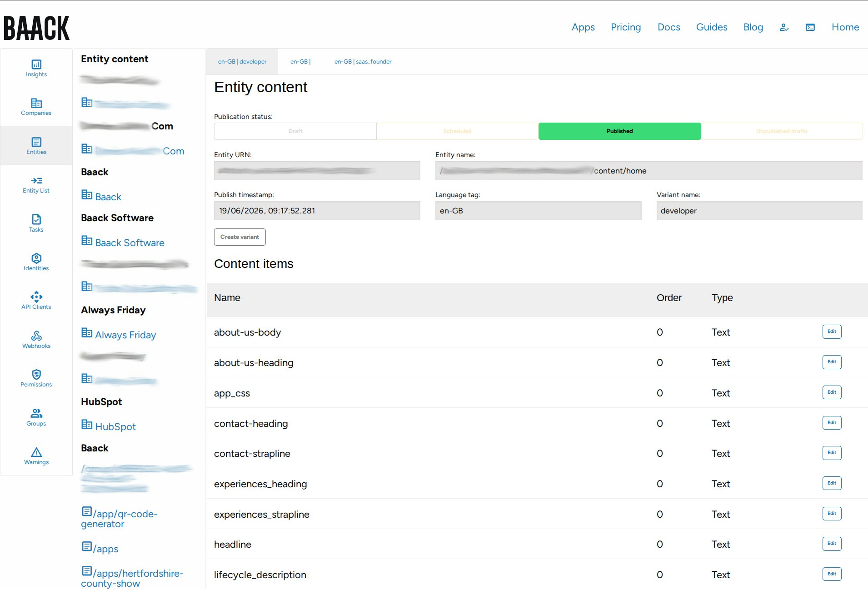The image size is (868, 589).
Task: Open Baack Software company link
Action: click(x=123, y=242)
